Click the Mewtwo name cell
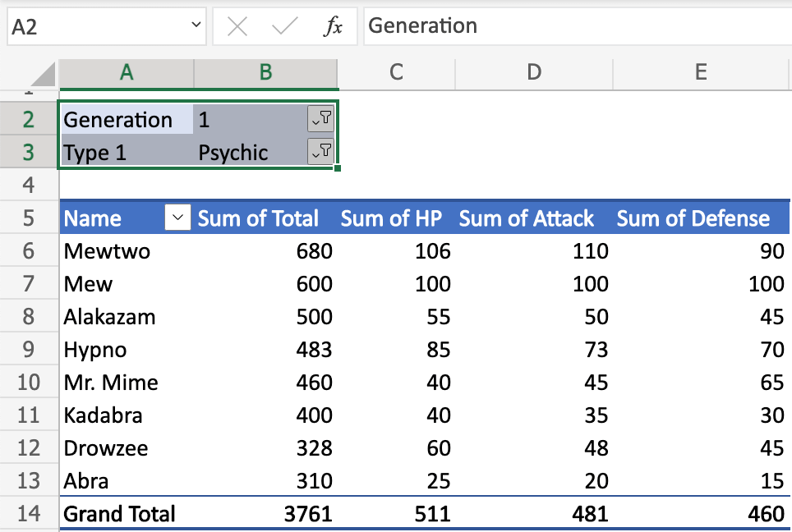792x532 pixels. coord(106,251)
